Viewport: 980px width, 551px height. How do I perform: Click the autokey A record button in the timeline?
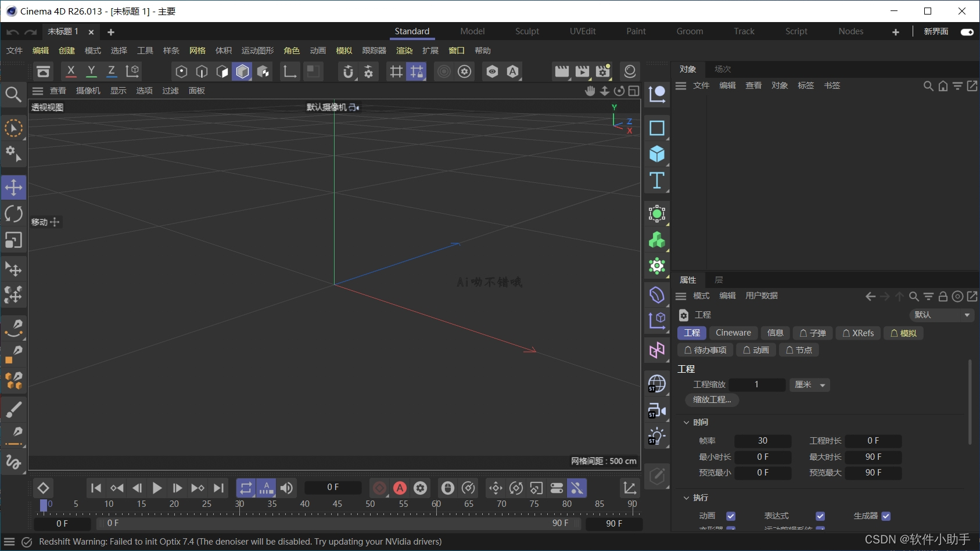tap(400, 488)
